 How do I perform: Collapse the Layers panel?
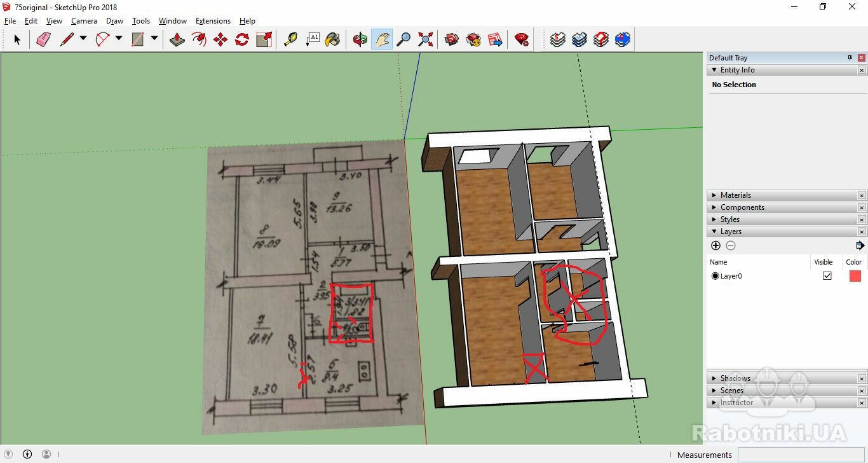(x=714, y=231)
